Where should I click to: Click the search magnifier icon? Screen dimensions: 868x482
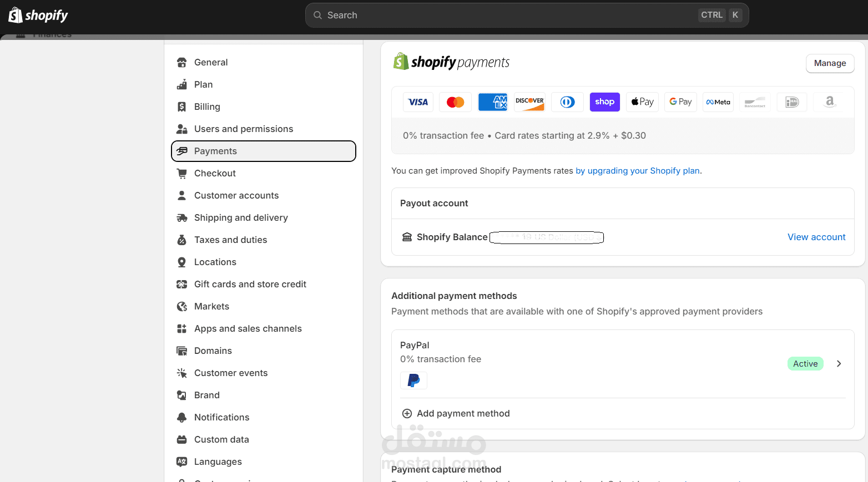tap(318, 16)
